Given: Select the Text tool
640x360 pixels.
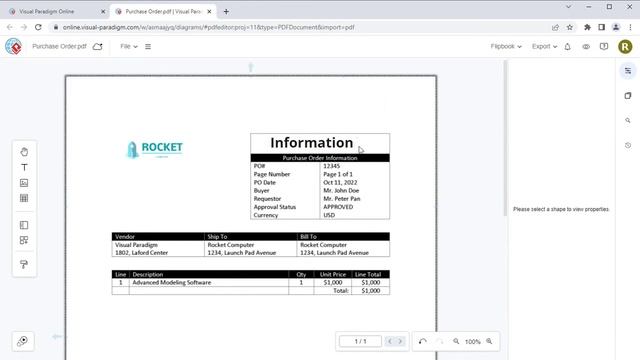Looking at the screenshot, I should [x=24, y=167].
